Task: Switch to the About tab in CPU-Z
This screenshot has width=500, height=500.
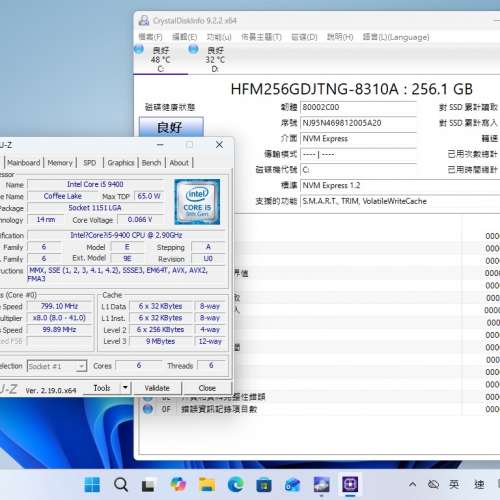Action: (x=179, y=163)
